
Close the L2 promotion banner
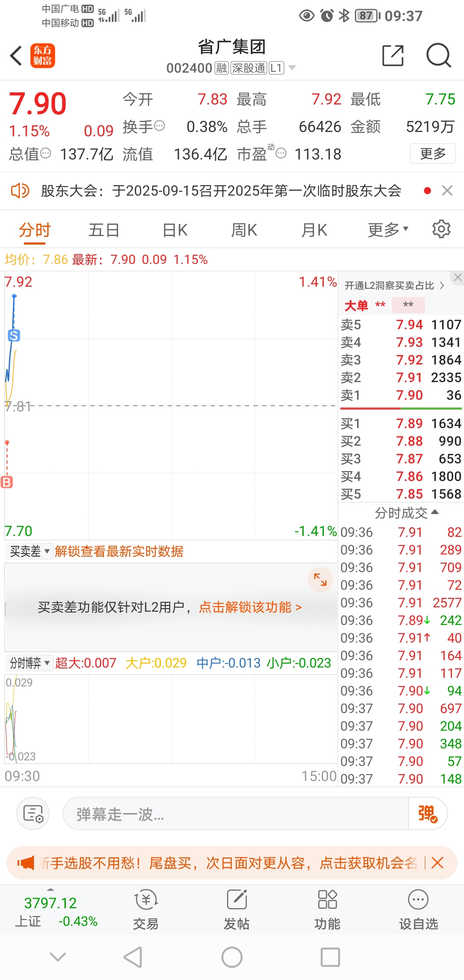(x=458, y=277)
